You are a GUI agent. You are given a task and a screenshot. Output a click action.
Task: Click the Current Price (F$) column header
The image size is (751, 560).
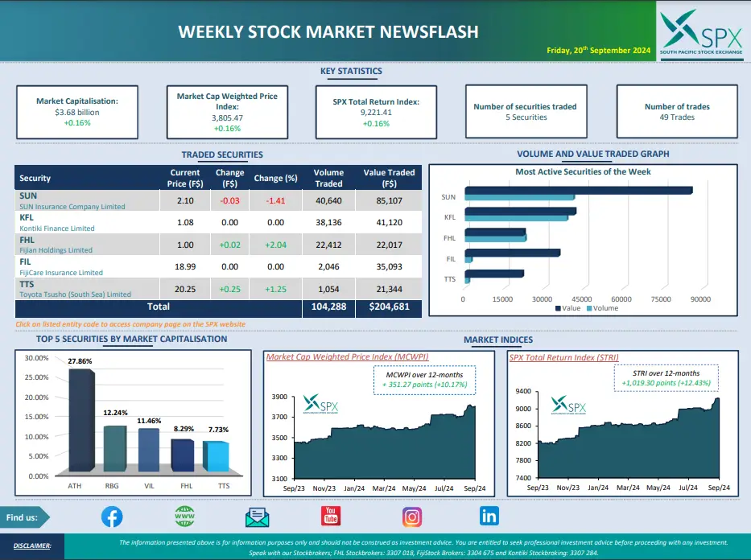(x=185, y=178)
